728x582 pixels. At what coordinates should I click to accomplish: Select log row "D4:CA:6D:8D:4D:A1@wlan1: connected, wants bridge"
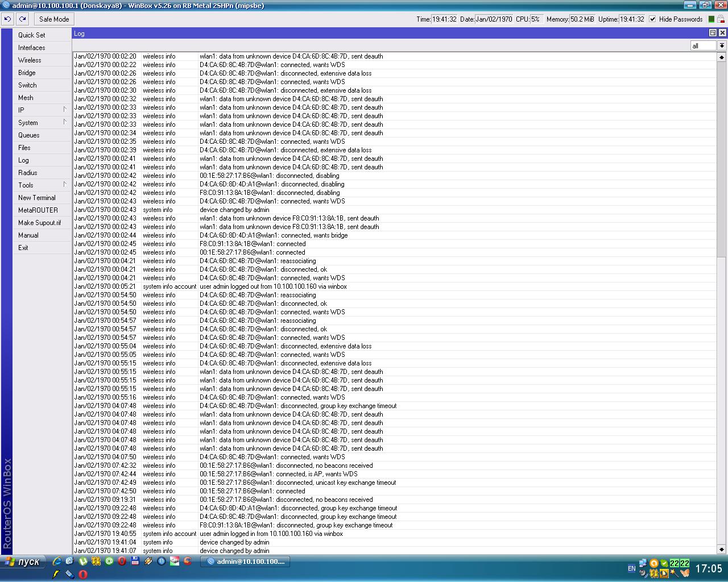395,235
